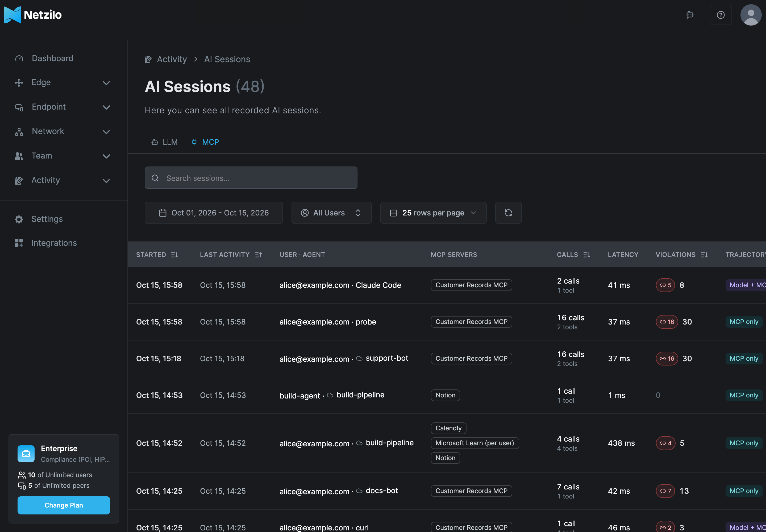Click the violation badge 16 in support-bot row

tap(667, 358)
